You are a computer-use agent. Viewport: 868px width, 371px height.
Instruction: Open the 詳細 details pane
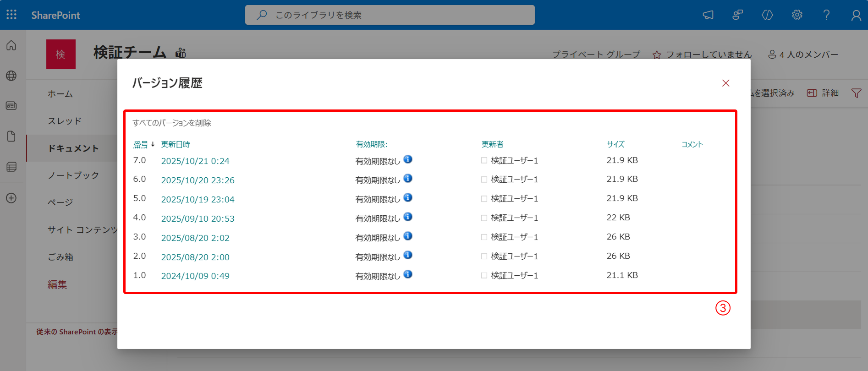coord(823,93)
